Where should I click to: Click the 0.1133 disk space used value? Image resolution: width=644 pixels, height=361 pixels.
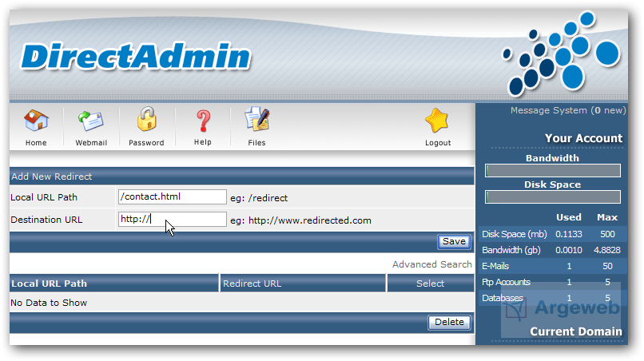[568, 234]
